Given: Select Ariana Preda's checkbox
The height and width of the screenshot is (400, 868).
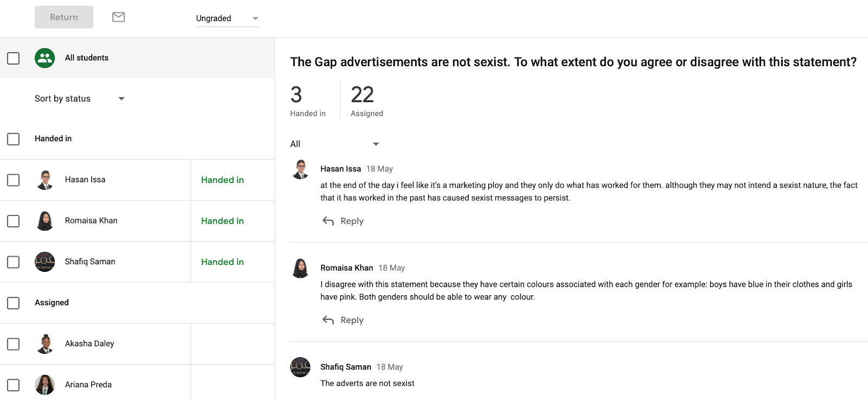Looking at the screenshot, I should tap(14, 385).
